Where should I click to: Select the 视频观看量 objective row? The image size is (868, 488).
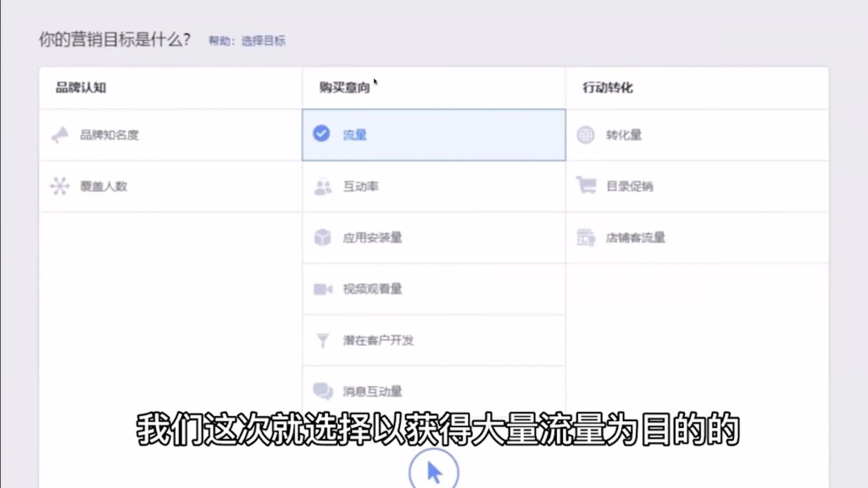pyautogui.click(x=373, y=288)
